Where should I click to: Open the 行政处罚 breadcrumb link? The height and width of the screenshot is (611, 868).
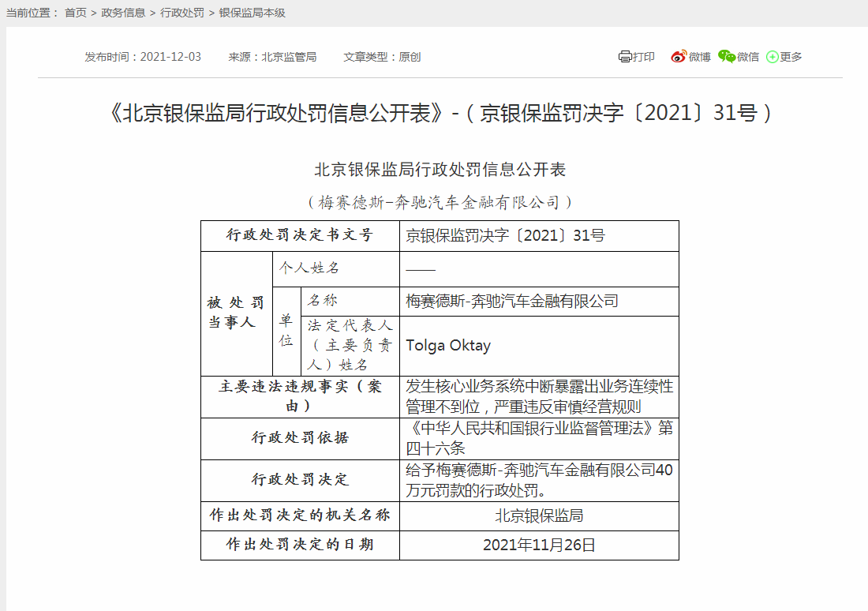[182, 13]
